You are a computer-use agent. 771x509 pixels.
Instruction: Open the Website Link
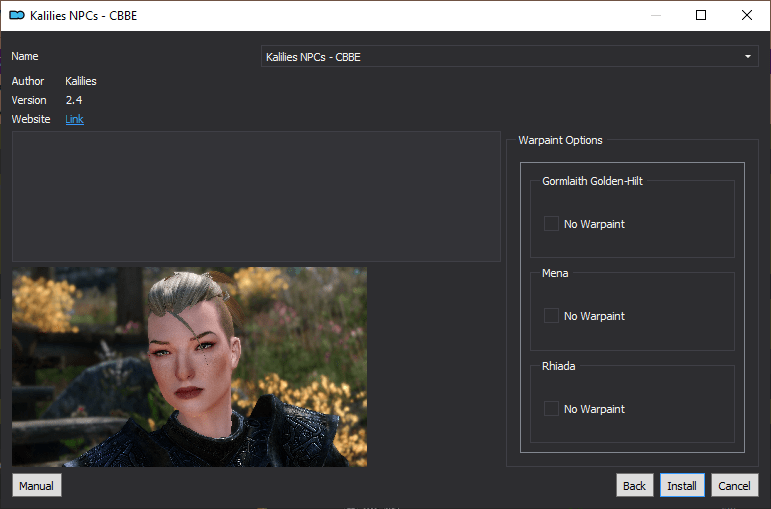74,119
